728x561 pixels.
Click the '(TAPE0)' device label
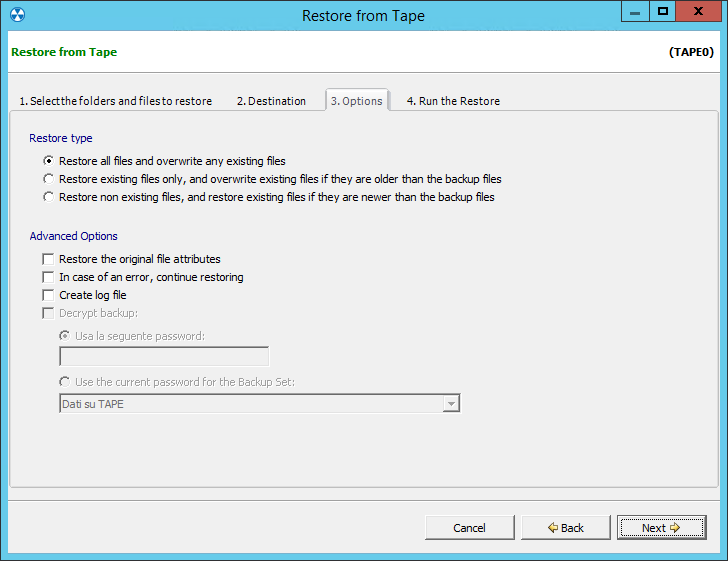click(x=691, y=52)
